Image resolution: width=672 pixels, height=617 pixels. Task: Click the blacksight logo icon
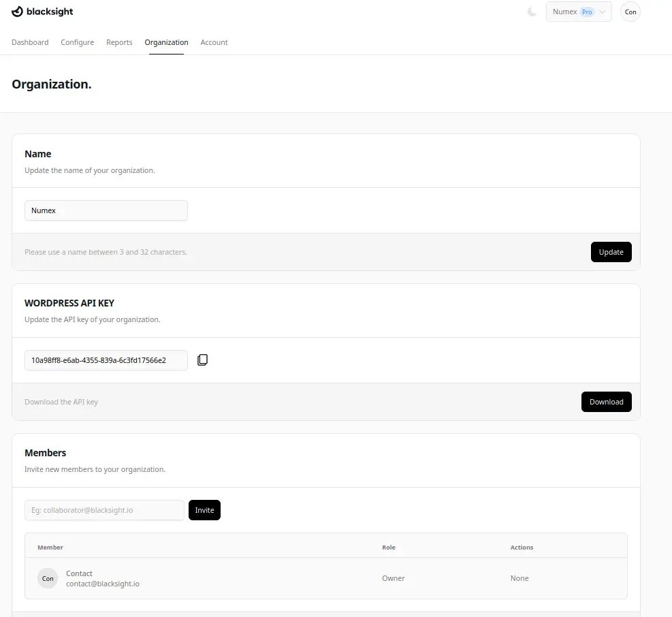click(x=18, y=12)
